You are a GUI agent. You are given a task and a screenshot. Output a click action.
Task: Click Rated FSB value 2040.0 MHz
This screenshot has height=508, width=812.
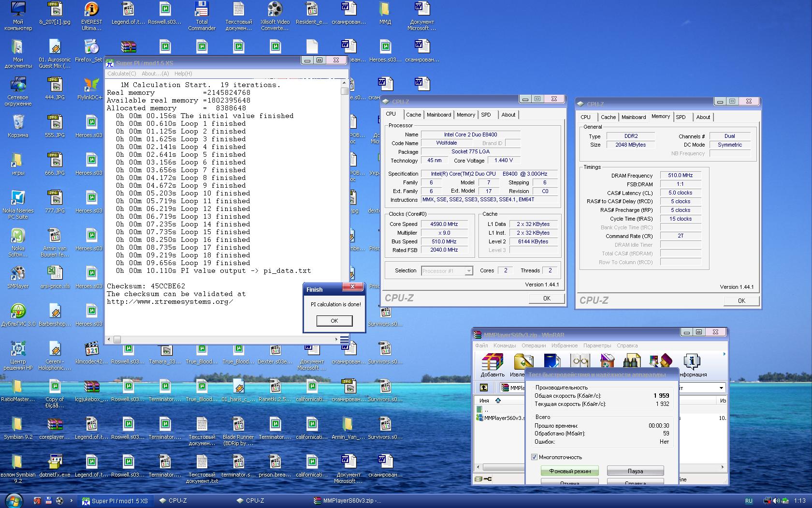(x=444, y=250)
